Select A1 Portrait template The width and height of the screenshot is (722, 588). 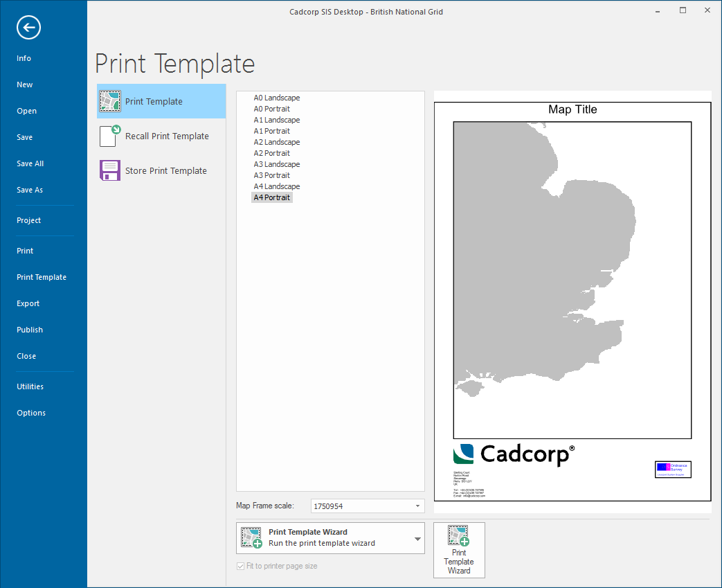click(271, 131)
